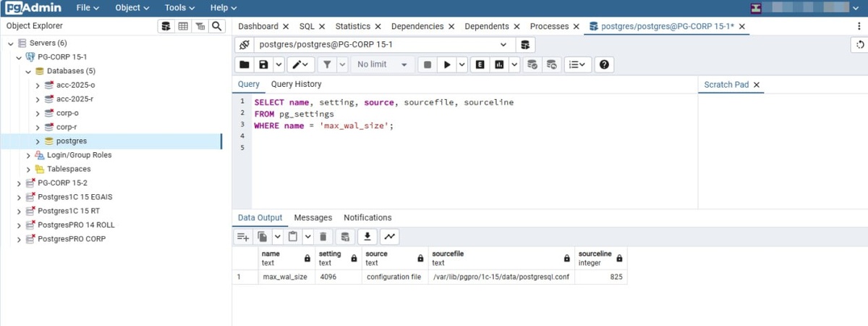The width and height of the screenshot is (868, 326).
Task: Switch to the Dependencies tab
Action: (x=417, y=26)
